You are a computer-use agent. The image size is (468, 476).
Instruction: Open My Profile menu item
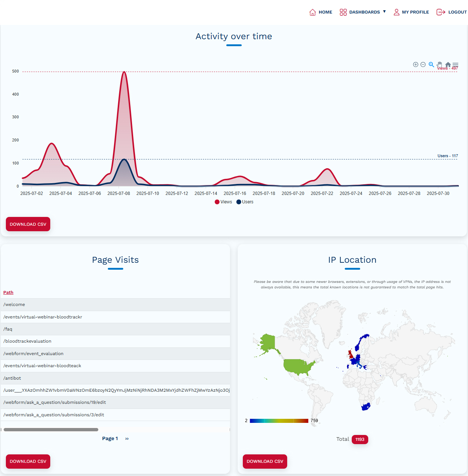(411, 12)
